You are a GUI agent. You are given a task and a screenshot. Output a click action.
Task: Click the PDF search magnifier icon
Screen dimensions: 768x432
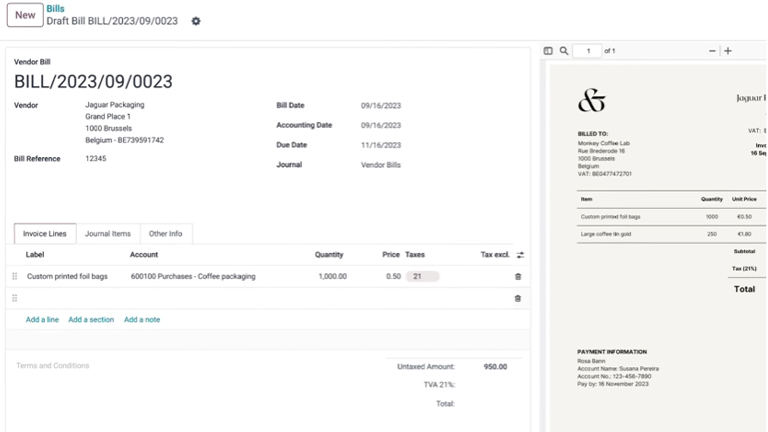tap(564, 51)
